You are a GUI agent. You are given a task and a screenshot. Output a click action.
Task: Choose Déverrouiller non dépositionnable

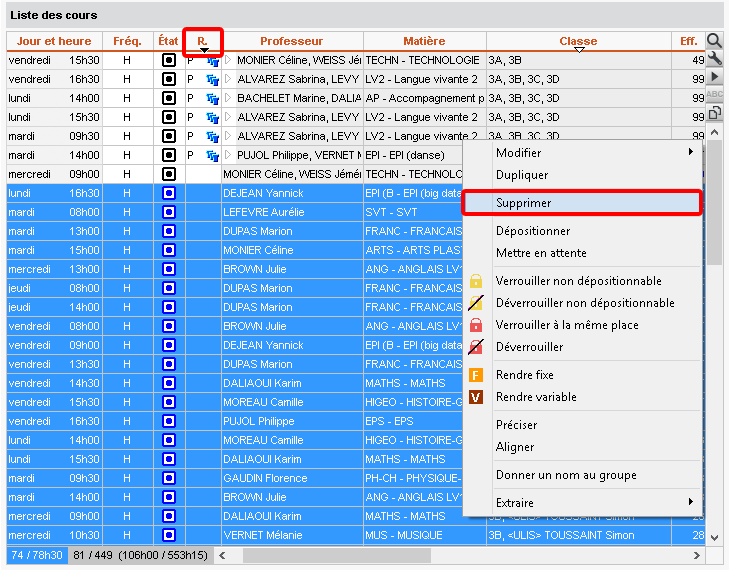pos(582,303)
